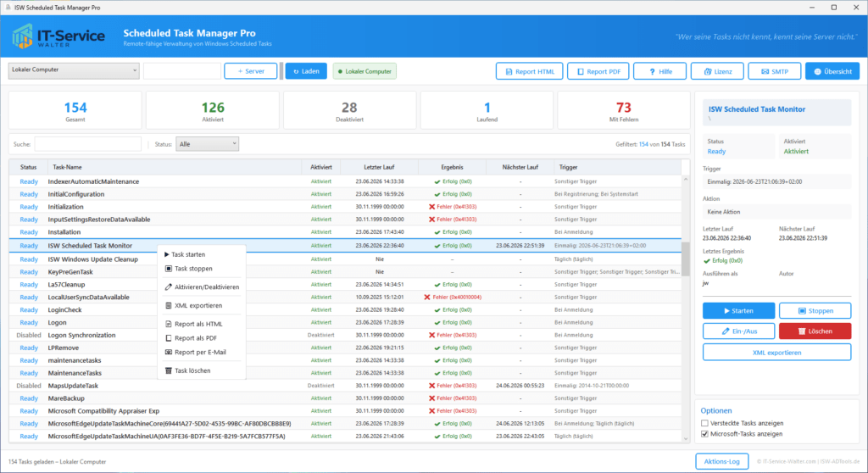
Task: Generate a Report PDF
Action: (x=598, y=71)
